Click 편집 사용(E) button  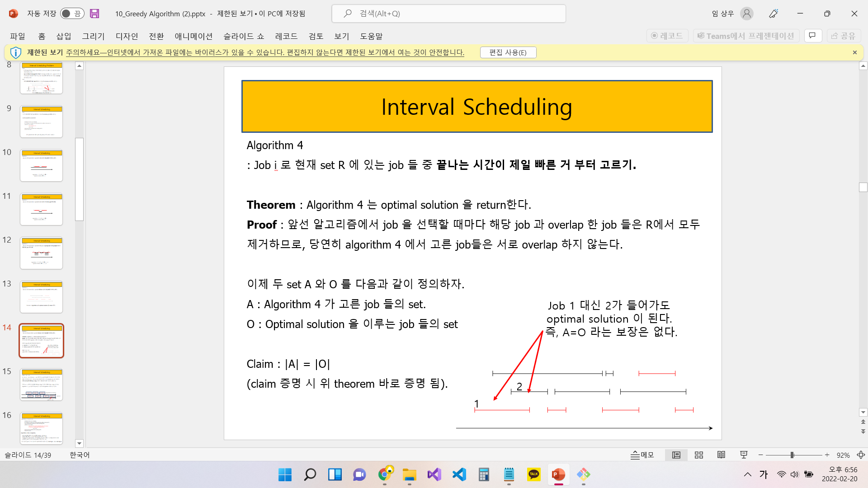point(508,52)
